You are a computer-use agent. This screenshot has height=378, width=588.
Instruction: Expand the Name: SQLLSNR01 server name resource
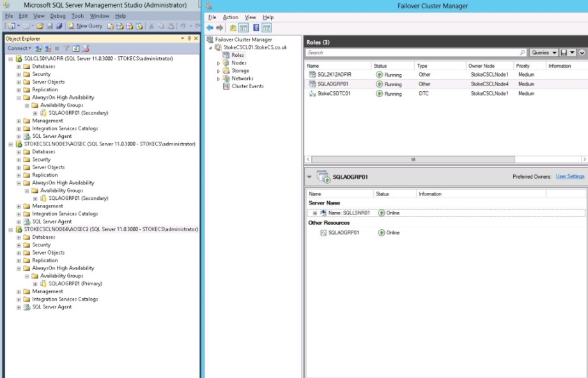pos(314,213)
